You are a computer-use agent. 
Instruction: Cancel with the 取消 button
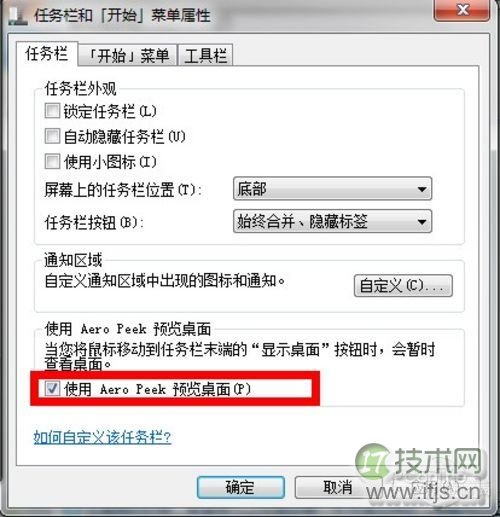[x=338, y=487]
